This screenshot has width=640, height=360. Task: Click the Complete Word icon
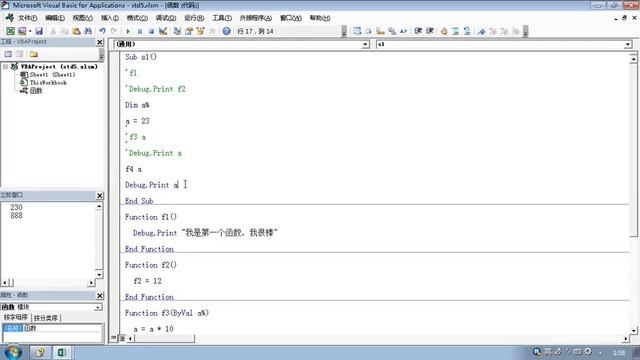403,31
